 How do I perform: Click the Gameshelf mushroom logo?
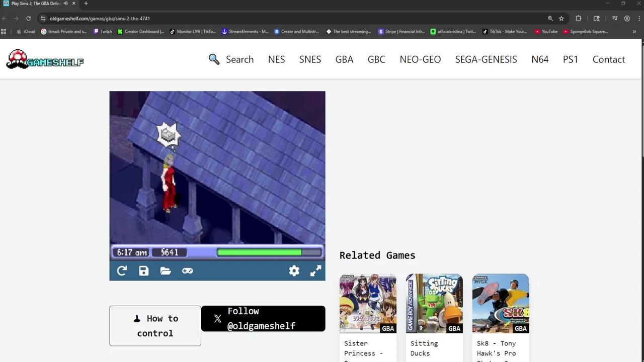click(x=45, y=59)
